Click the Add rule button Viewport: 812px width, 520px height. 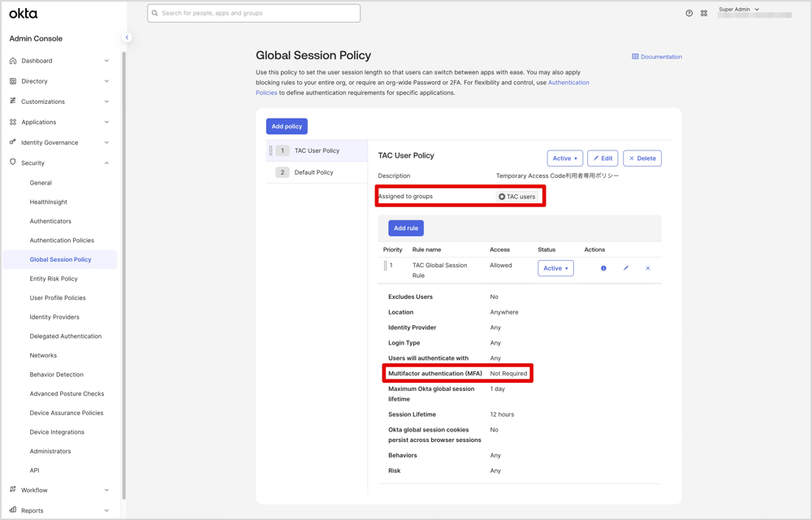pyautogui.click(x=406, y=227)
